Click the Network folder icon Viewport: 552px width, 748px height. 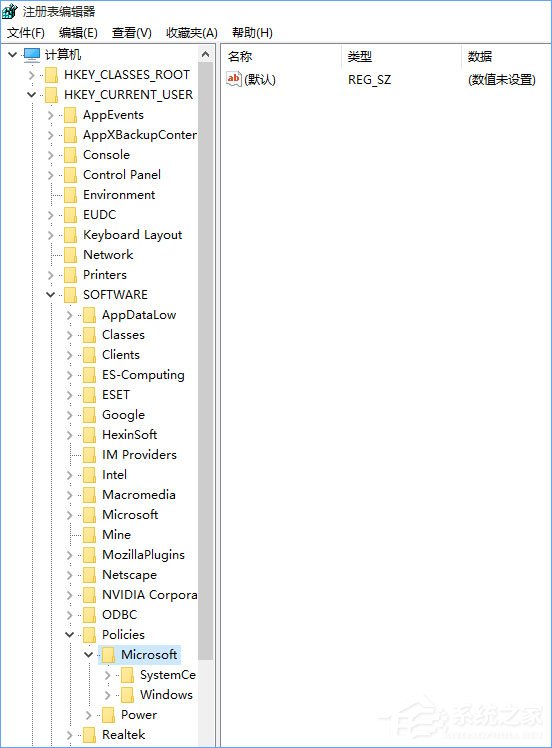coord(71,255)
